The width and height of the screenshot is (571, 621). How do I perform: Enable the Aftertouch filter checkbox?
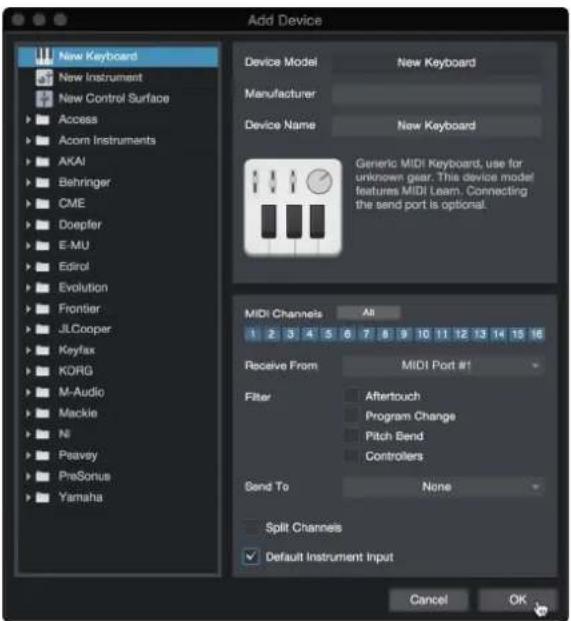351,396
